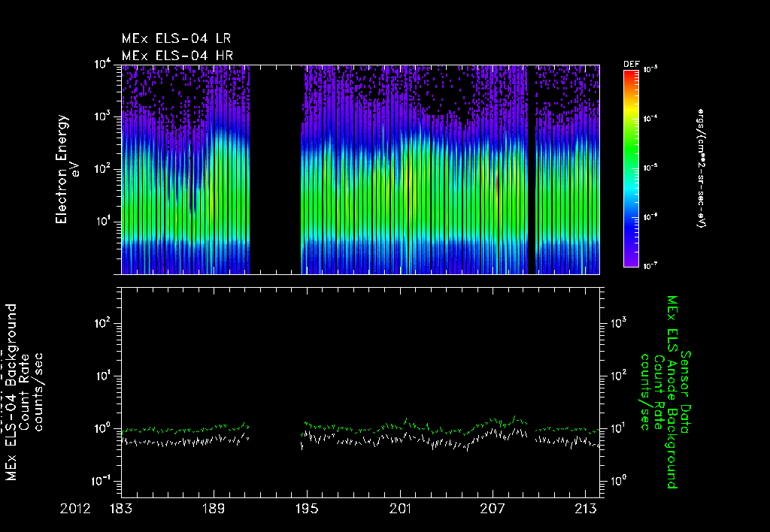Click day '189' on the time axis
Viewport: 770px width, 532px height.
coord(214,509)
